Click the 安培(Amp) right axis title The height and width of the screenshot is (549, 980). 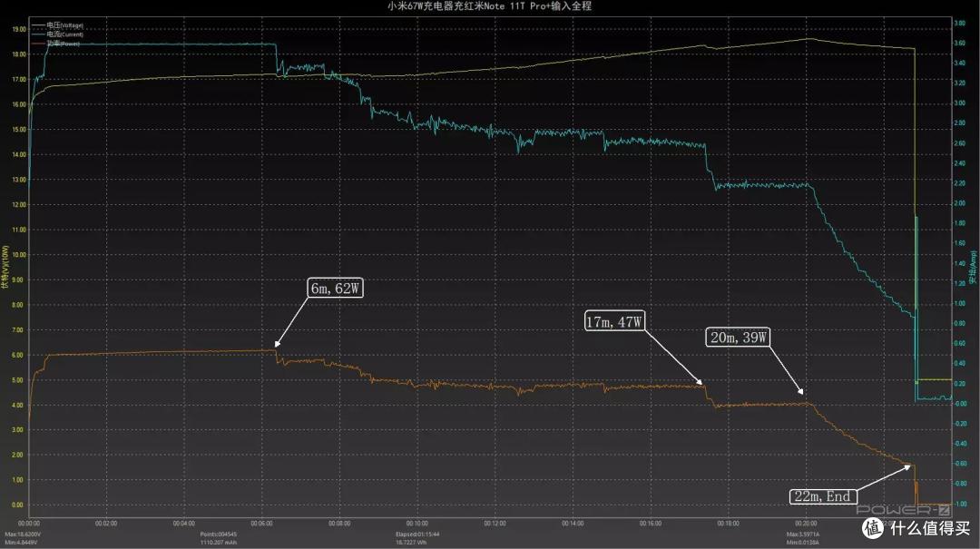(973, 267)
